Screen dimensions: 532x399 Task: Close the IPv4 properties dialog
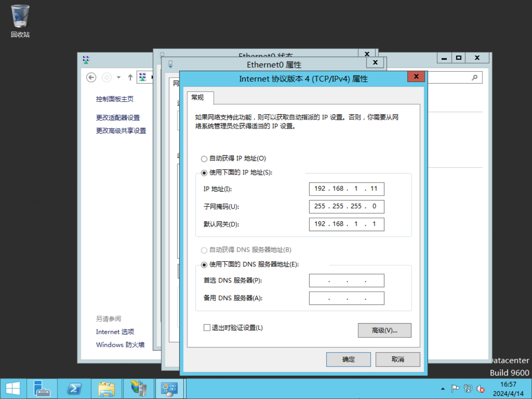(x=416, y=76)
